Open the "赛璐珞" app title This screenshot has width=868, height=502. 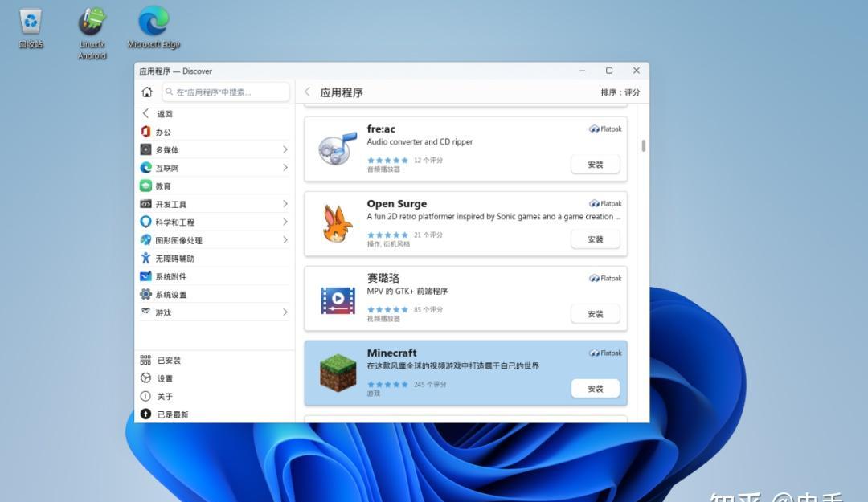383,278
